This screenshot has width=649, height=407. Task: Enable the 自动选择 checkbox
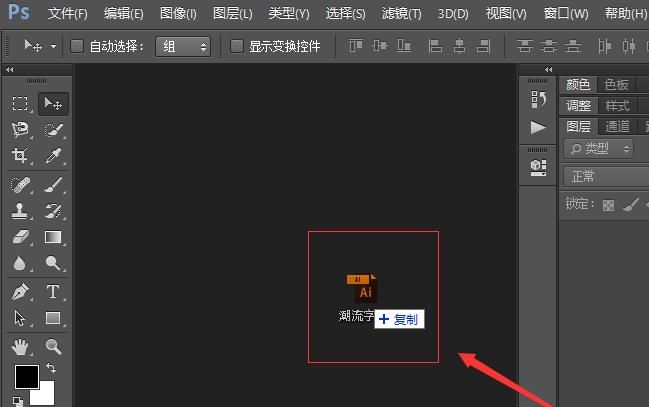point(77,46)
